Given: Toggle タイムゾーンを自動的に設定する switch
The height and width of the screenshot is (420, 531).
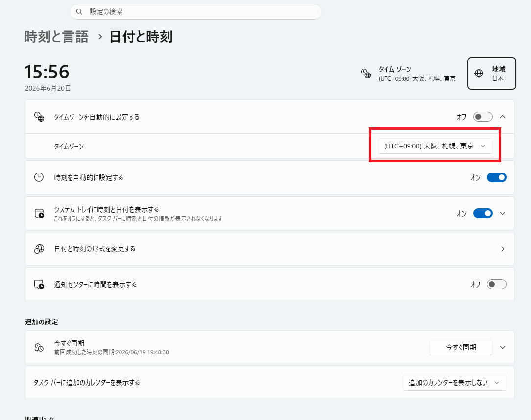Looking at the screenshot, I should [x=483, y=117].
